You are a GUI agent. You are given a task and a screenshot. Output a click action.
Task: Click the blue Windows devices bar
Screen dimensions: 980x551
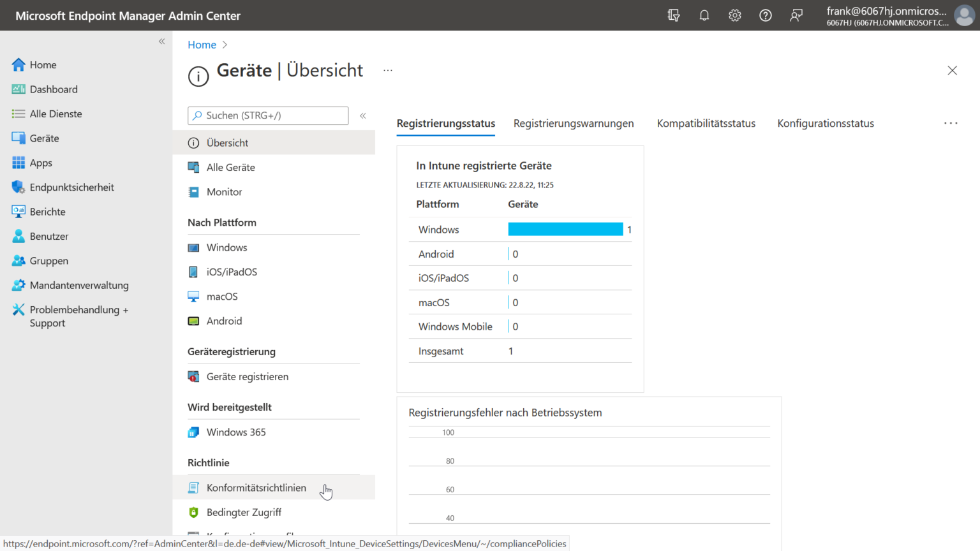(565, 229)
